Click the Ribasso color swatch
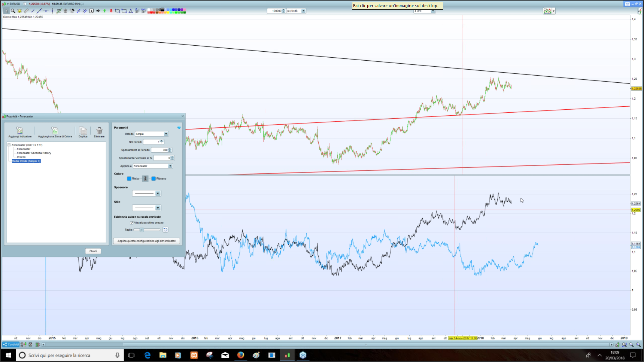Screen dimensions: 644x362 154,179
